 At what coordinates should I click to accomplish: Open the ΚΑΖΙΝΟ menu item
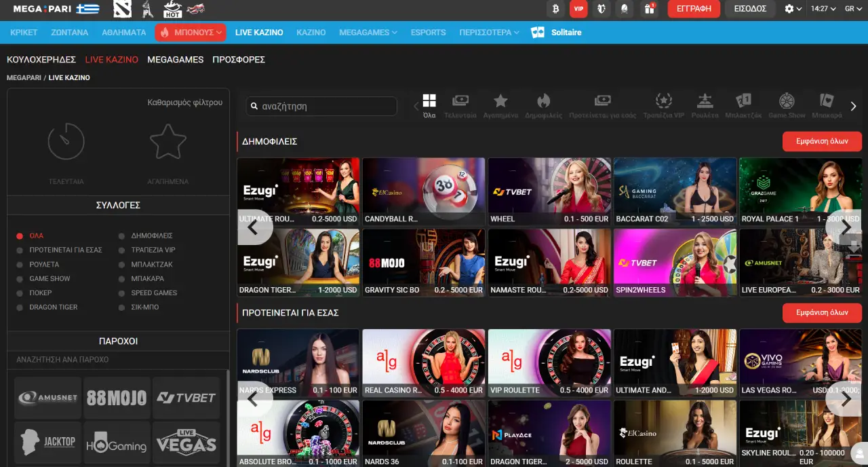coord(311,33)
